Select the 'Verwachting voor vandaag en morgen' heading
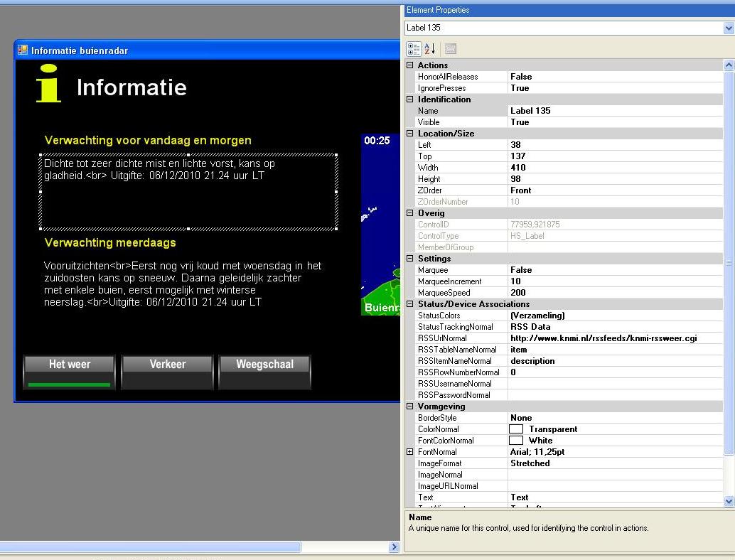Viewport: 735px width, 560px height. click(148, 141)
